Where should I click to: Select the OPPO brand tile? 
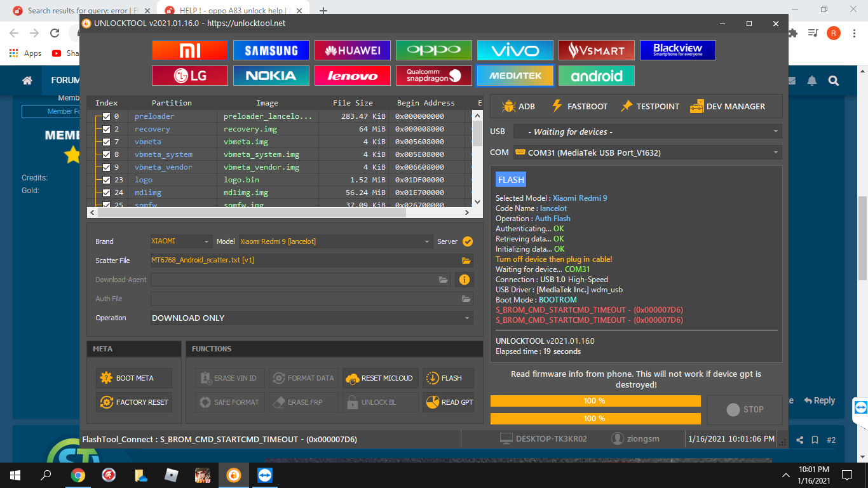pos(433,50)
